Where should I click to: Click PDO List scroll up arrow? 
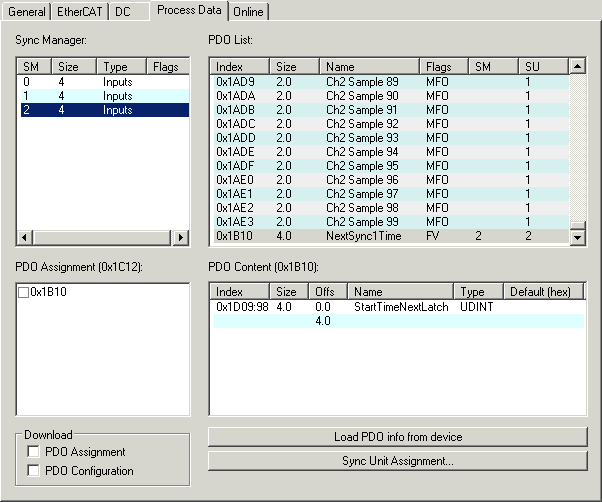click(x=577, y=66)
